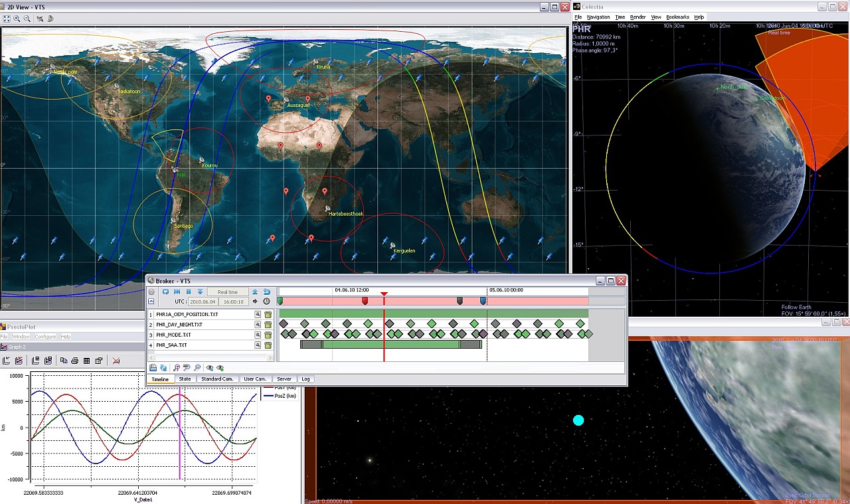Open the Log tab

(x=305, y=379)
